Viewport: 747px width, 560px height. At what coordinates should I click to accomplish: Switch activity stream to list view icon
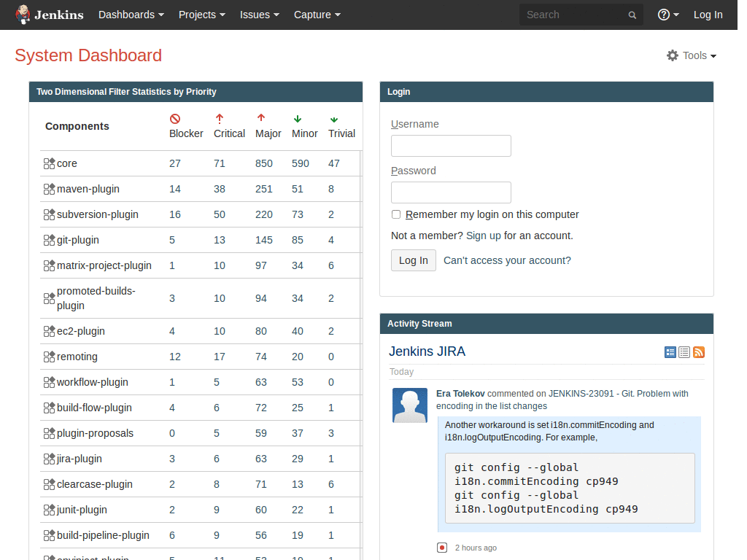pyautogui.click(x=684, y=352)
